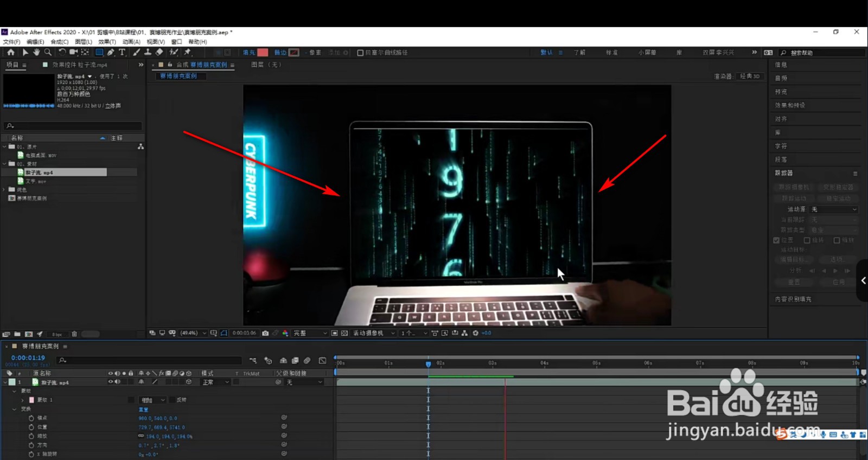Select the Brush tool
The height and width of the screenshot is (460, 868).
coord(136,52)
